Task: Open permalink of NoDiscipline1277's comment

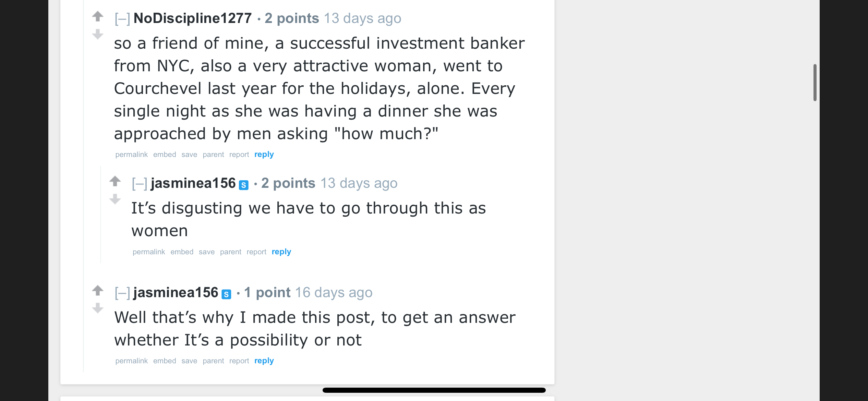Action: tap(131, 154)
